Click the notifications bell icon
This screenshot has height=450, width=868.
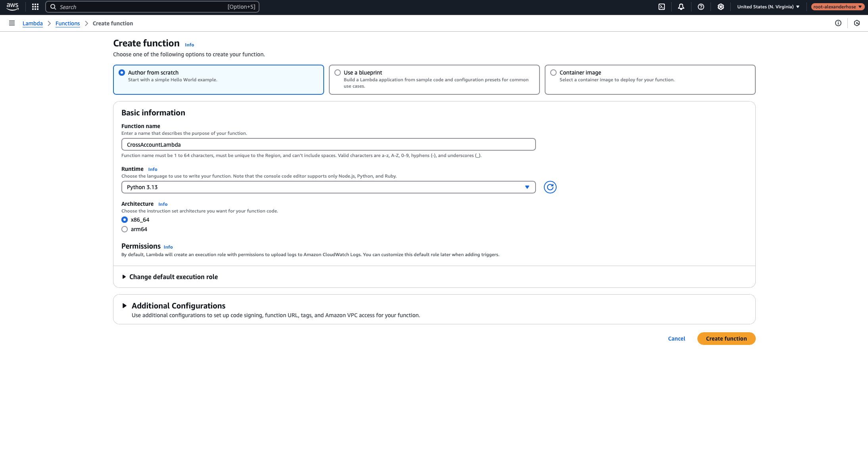click(x=681, y=7)
